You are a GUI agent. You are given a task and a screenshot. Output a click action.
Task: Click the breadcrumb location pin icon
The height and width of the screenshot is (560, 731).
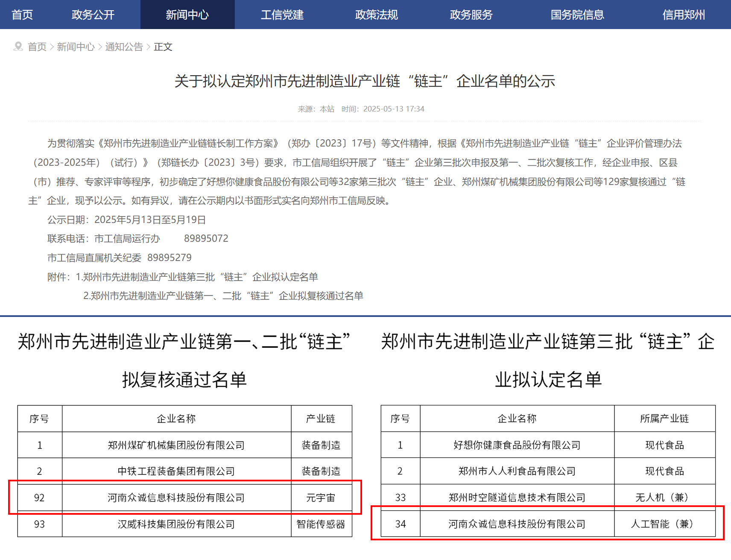click(x=18, y=46)
